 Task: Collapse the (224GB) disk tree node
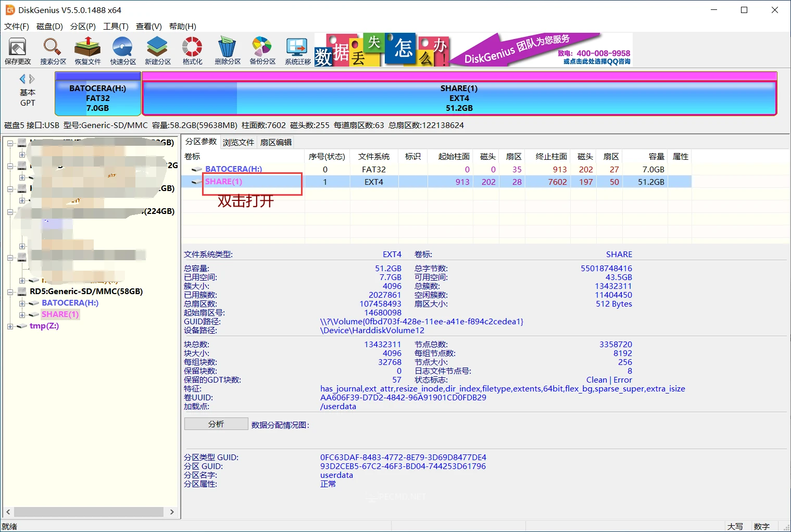point(10,212)
